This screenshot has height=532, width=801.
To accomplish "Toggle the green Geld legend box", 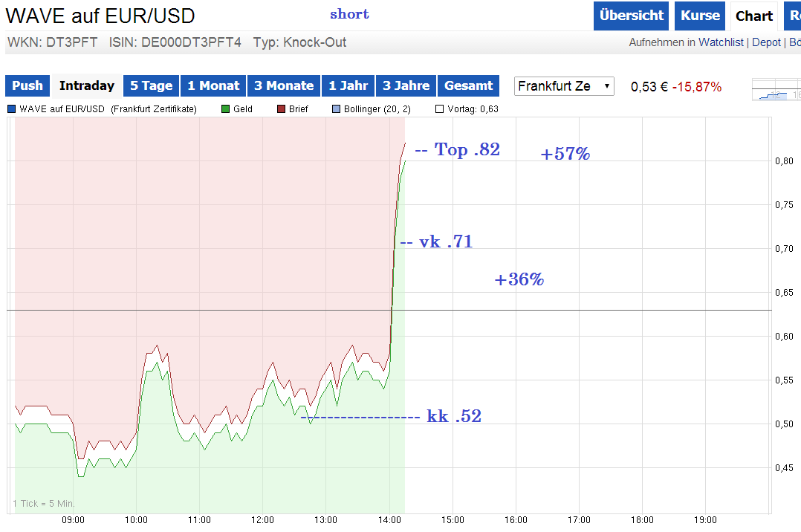I will click(x=226, y=109).
